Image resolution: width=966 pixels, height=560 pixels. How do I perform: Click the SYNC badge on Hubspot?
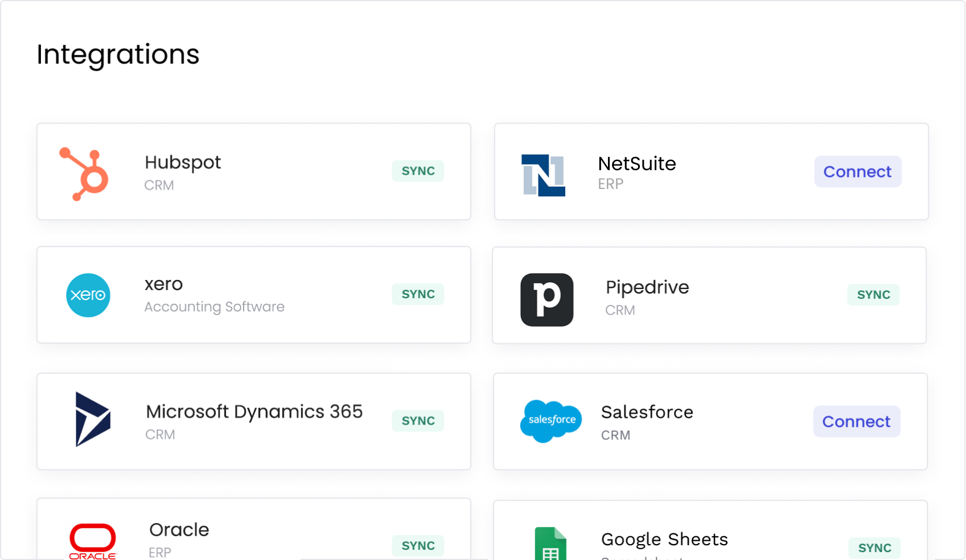click(x=418, y=171)
